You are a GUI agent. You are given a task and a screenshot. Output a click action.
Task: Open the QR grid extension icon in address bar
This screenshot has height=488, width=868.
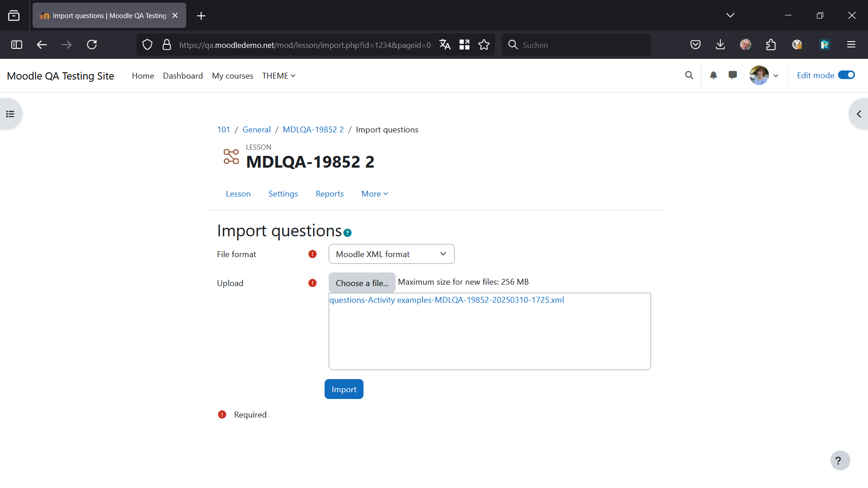point(464,45)
